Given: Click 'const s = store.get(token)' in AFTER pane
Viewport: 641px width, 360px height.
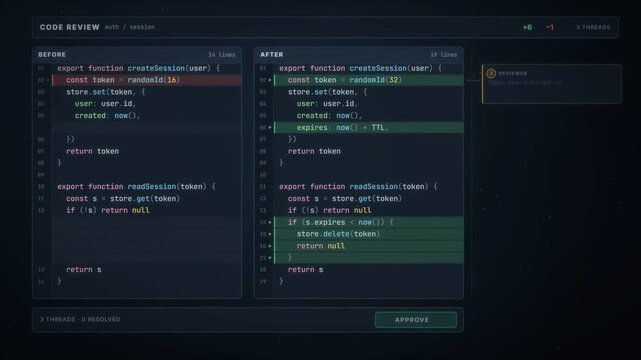Looking at the screenshot, I should tap(345, 199).
